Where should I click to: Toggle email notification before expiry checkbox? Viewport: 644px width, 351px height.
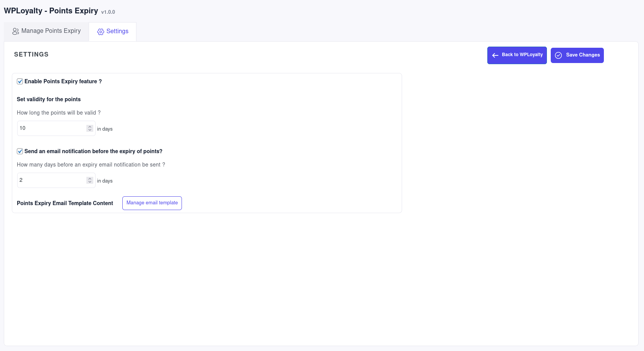(x=20, y=151)
